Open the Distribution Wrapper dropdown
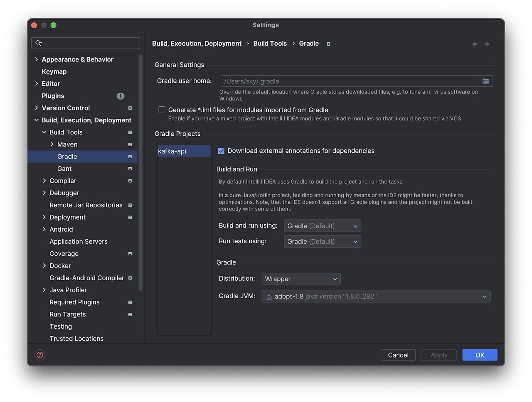The width and height of the screenshot is (532, 402). click(x=301, y=279)
